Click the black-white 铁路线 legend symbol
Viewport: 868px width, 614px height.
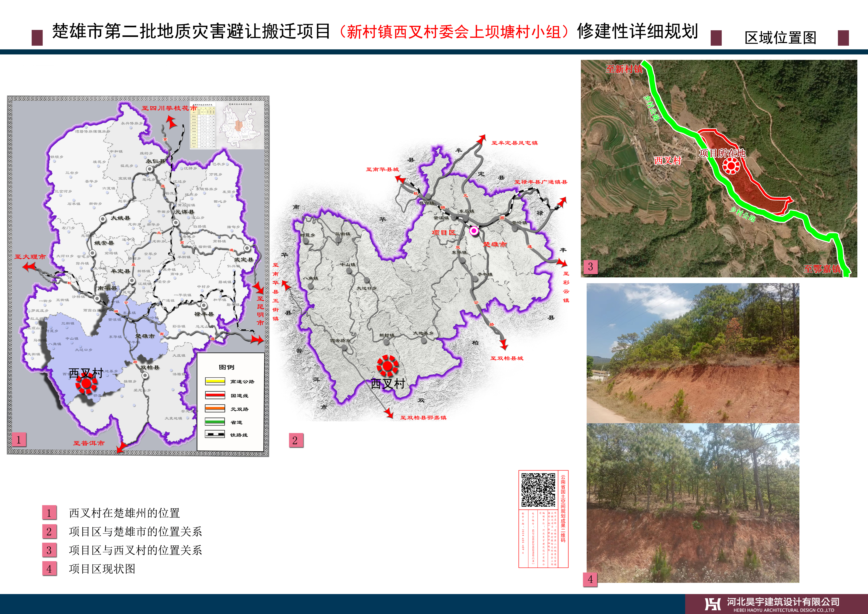click(215, 434)
